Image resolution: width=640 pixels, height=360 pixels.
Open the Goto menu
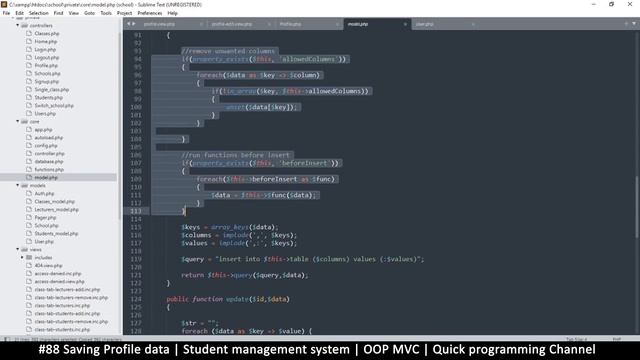(x=89, y=13)
